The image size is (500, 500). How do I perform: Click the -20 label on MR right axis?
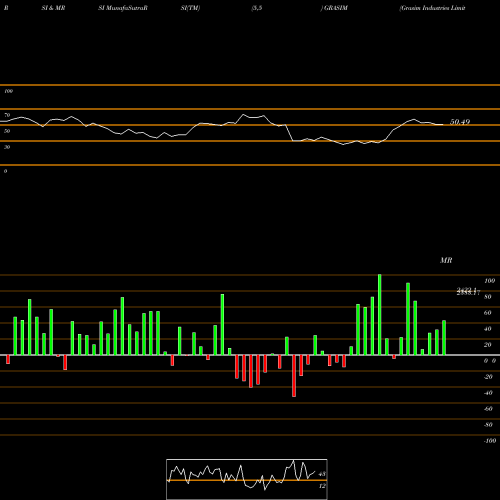[488, 377]
